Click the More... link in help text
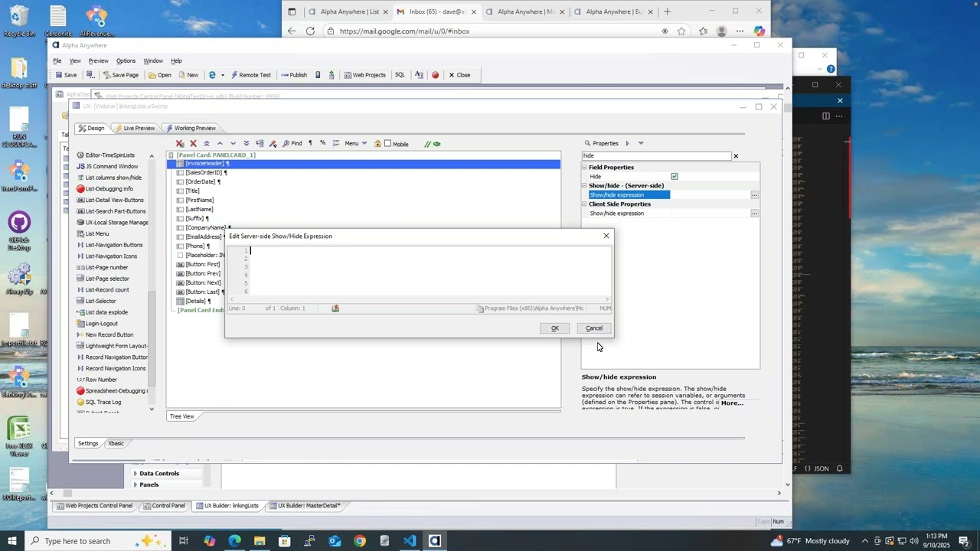 (732, 403)
